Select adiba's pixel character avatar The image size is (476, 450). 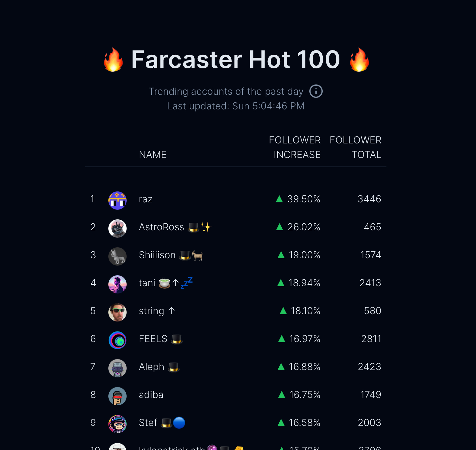(x=117, y=396)
